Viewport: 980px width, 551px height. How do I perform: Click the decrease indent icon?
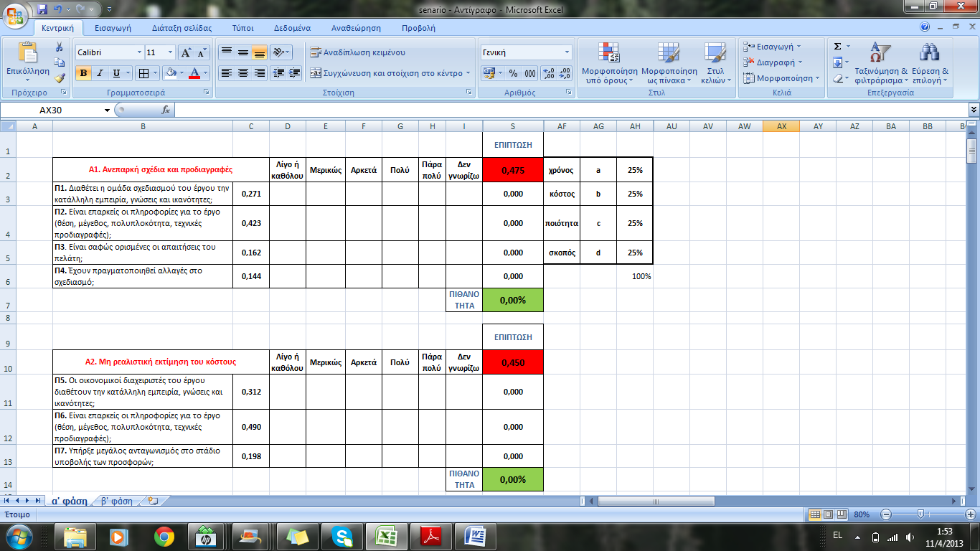278,73
